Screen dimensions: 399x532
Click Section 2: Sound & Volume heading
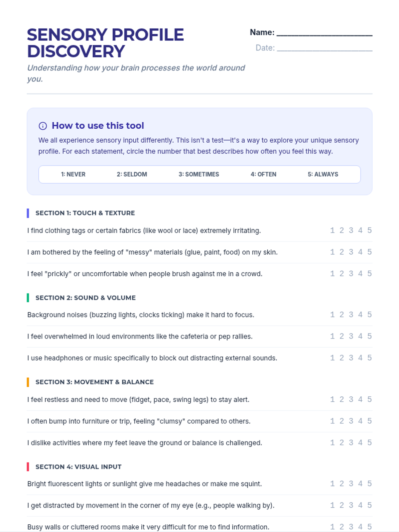85,298
